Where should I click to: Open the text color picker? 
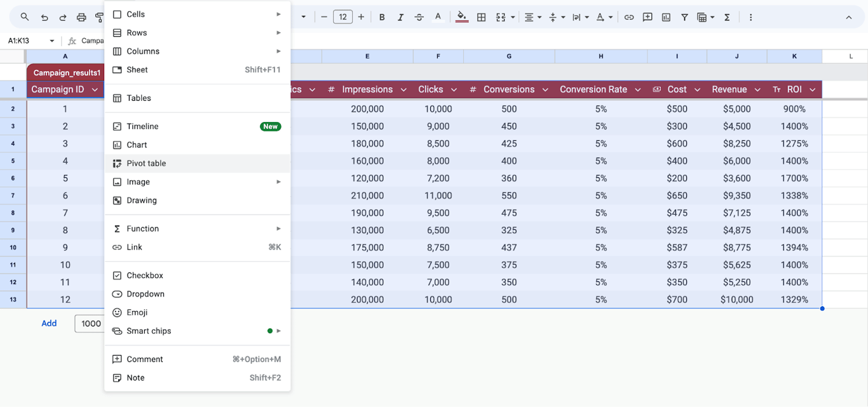click(438, 17)
